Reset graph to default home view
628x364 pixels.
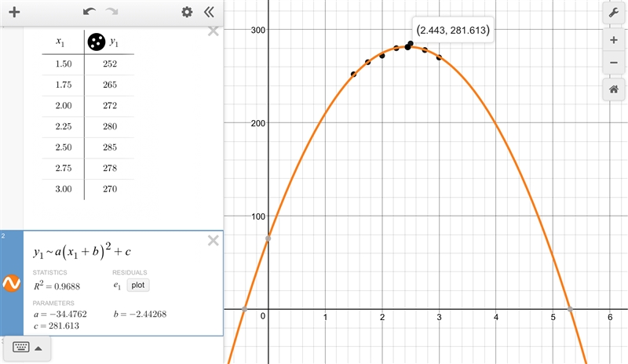[614, 89]
